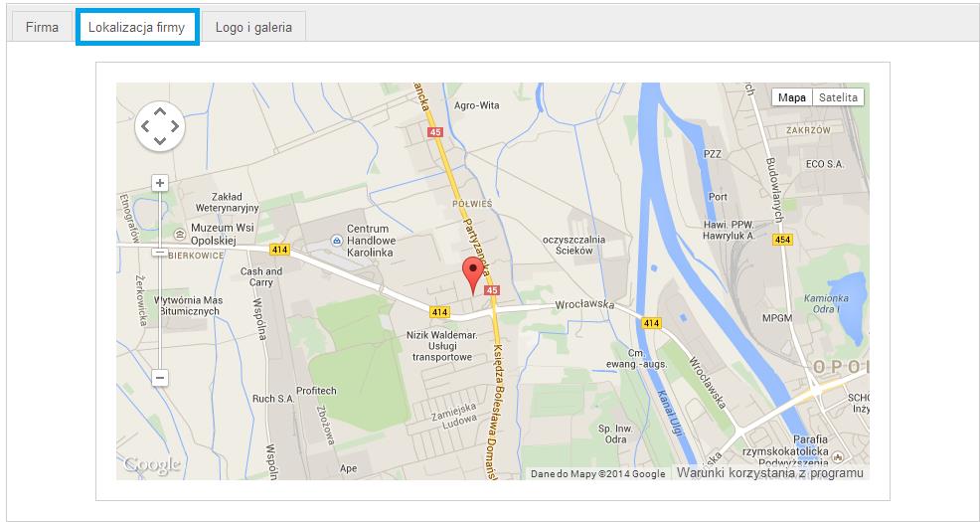Viewport: 980px width, 522px height.
Task: Click the Dane do Mapy ©2014 Google text
Action: tap(598, 474)
